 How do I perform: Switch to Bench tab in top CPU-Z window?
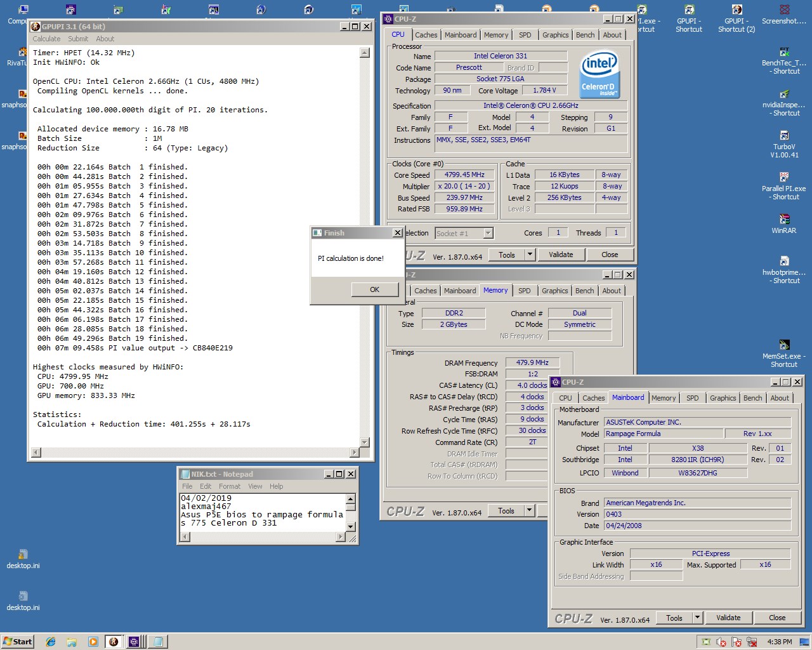click(x=586, y=35)
